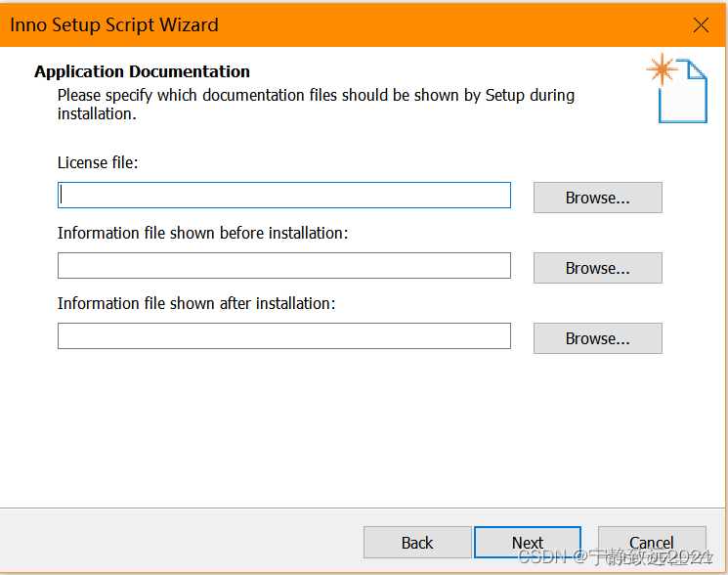Proceed with the Next button
The image size is (728, 575).
528,542
